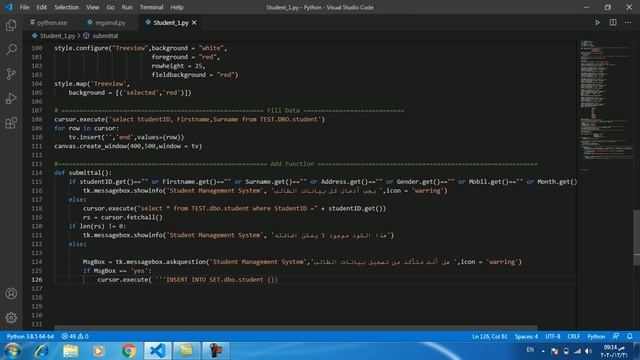Click the 'style.map(Treeview' line

92,84
